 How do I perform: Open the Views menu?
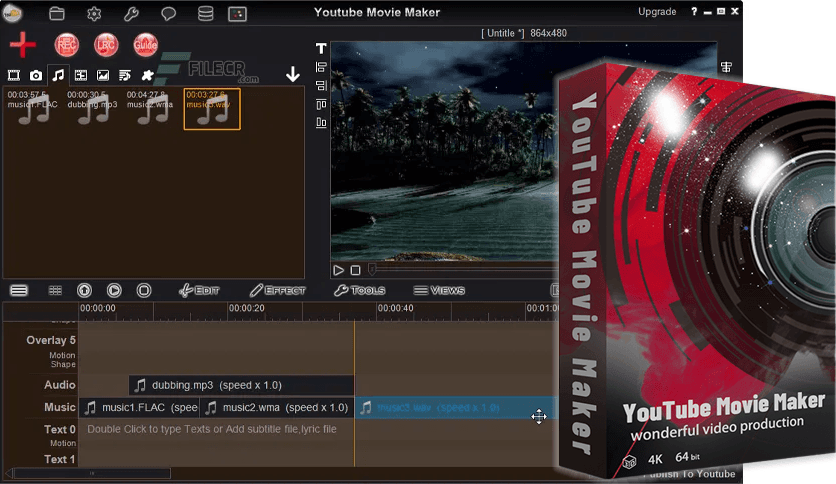point(439,291)
